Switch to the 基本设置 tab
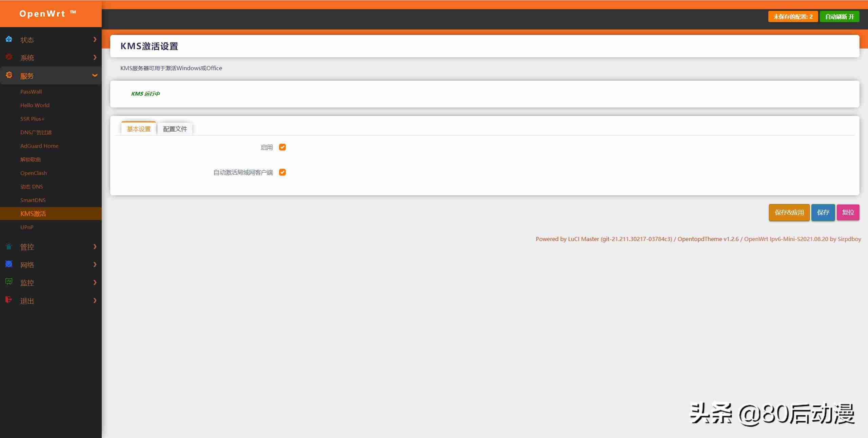Screen dimensions: 868x438 (139, 129)
